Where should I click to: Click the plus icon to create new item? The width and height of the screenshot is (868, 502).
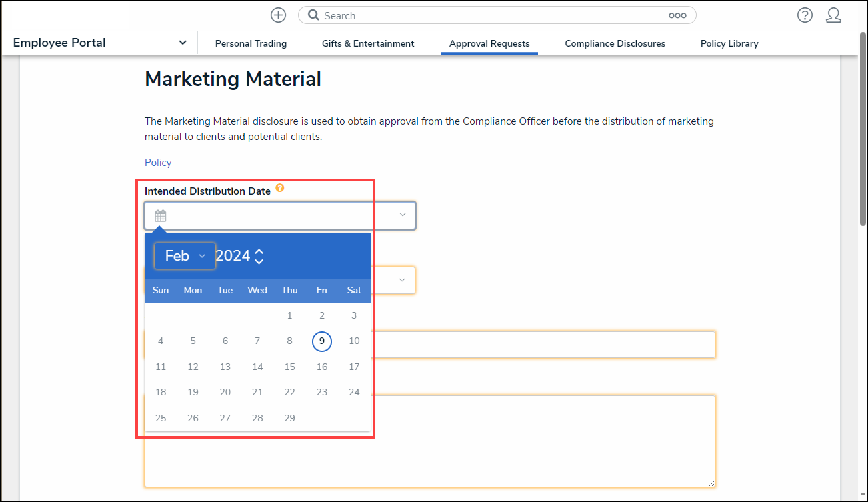pyautogui.click(x=278, y=15)
